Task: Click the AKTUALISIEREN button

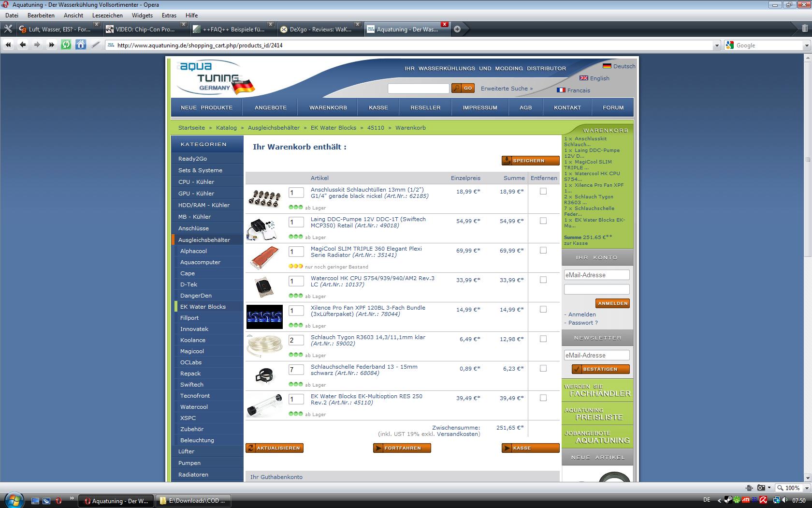Action: (x=275, y=448)
